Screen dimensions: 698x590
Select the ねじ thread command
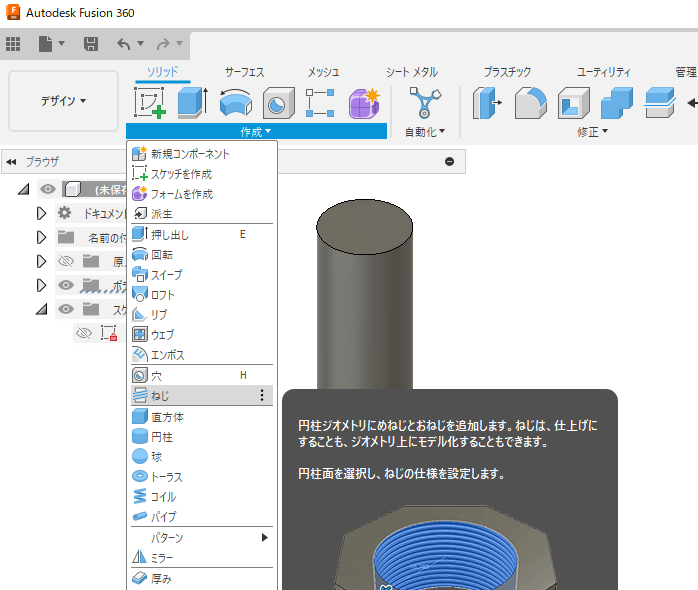(202, 395)
